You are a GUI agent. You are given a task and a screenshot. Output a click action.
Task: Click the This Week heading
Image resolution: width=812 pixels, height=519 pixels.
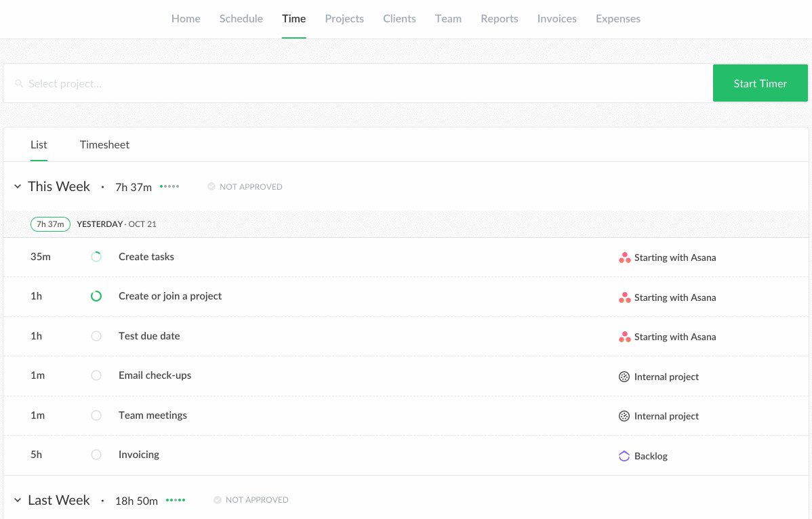[x=59, y=186]
